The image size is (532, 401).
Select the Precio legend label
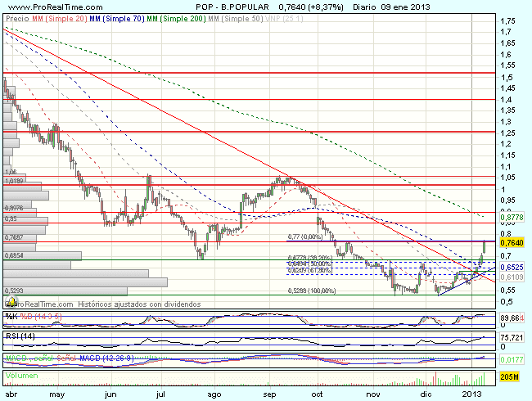[17, 19]
